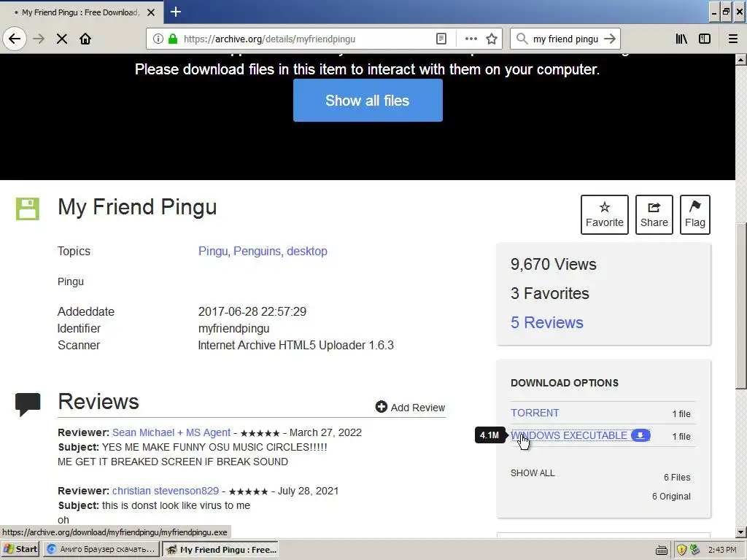
Task: Close the My Friend Pingu tab
Action: point(151,12)
